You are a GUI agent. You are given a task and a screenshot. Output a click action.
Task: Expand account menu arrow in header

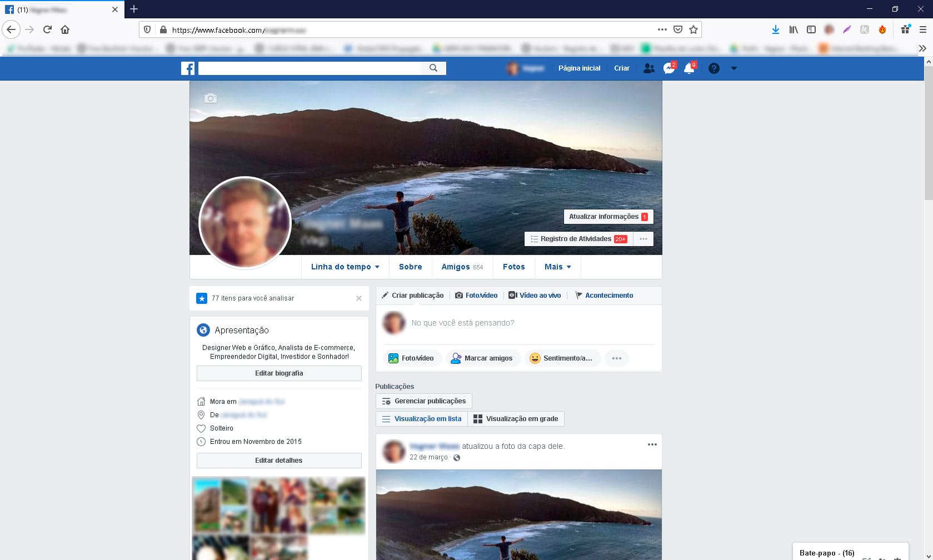[734, 68]
